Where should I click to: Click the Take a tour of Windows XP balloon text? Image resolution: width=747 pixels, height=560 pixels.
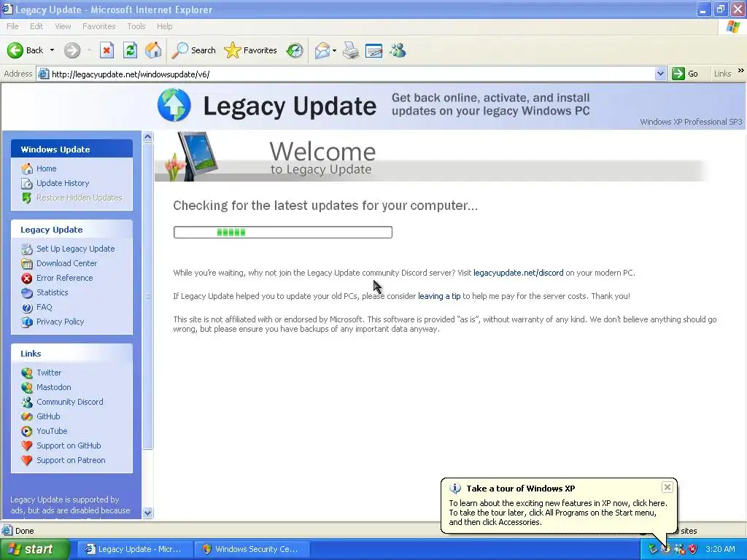point(521,489)
